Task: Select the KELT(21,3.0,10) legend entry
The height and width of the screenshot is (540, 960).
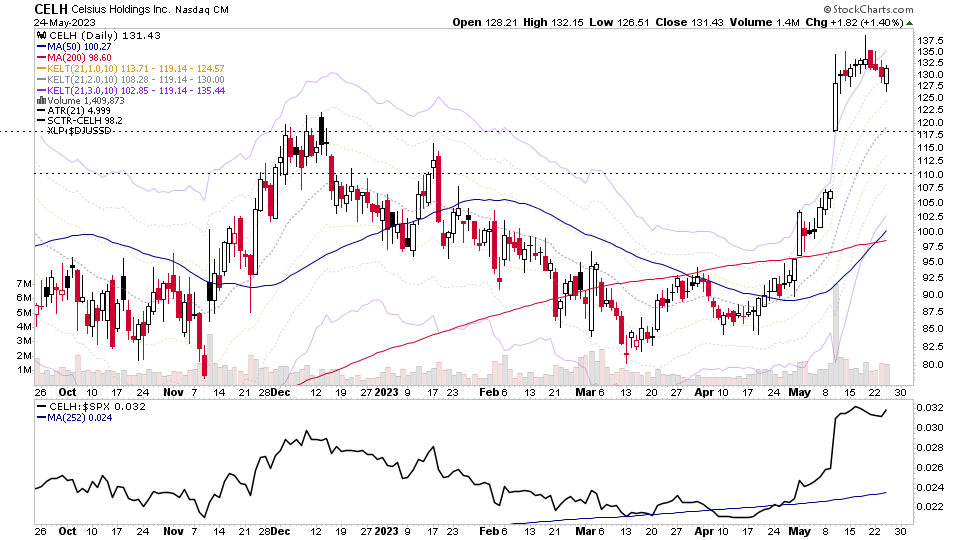Action: point(136,91)
